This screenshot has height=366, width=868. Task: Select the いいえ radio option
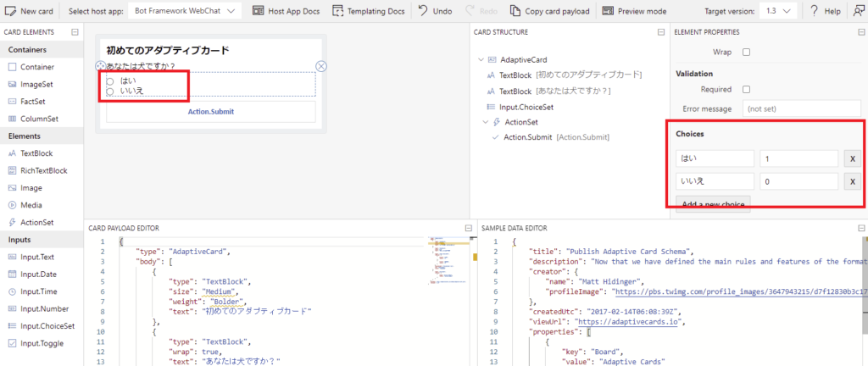click(110, 91)
